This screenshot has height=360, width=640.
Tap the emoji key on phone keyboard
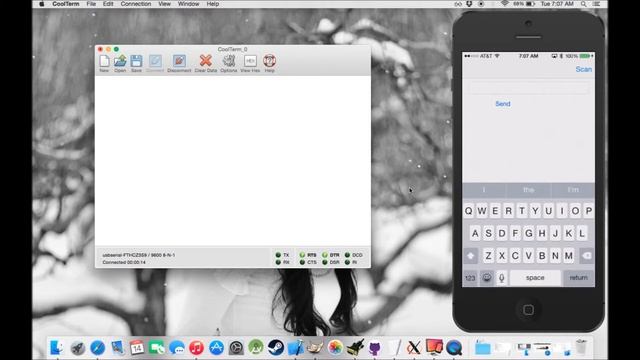(487, 278)
